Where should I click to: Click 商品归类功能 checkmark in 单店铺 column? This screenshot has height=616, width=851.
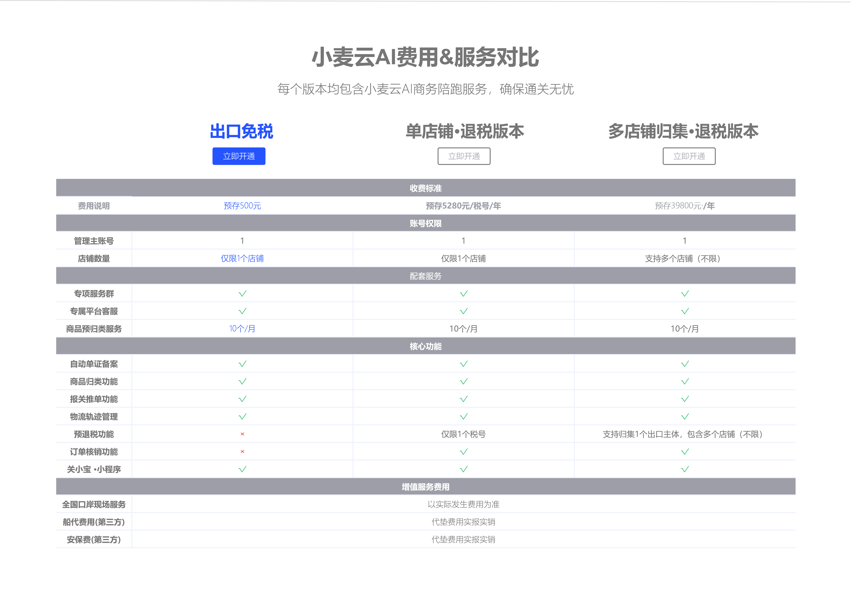pyautogui.click(x=464, y=381)
